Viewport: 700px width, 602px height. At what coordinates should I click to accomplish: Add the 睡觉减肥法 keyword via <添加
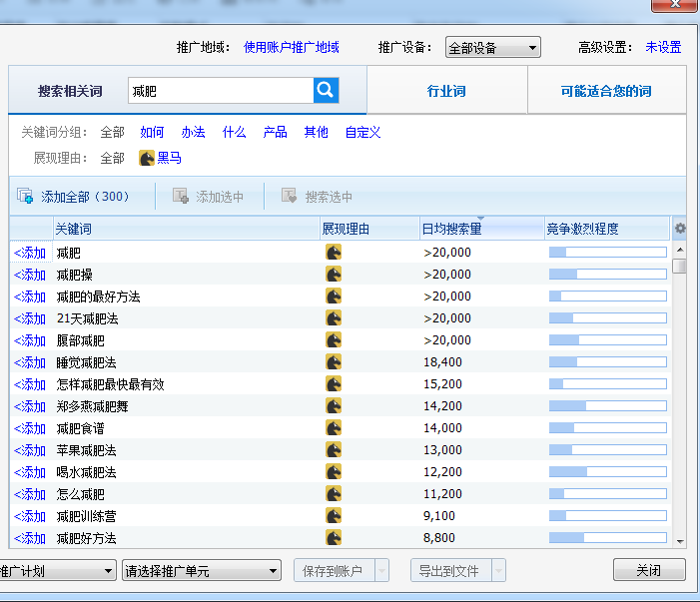pyautogui.click(x=30, y=362)
